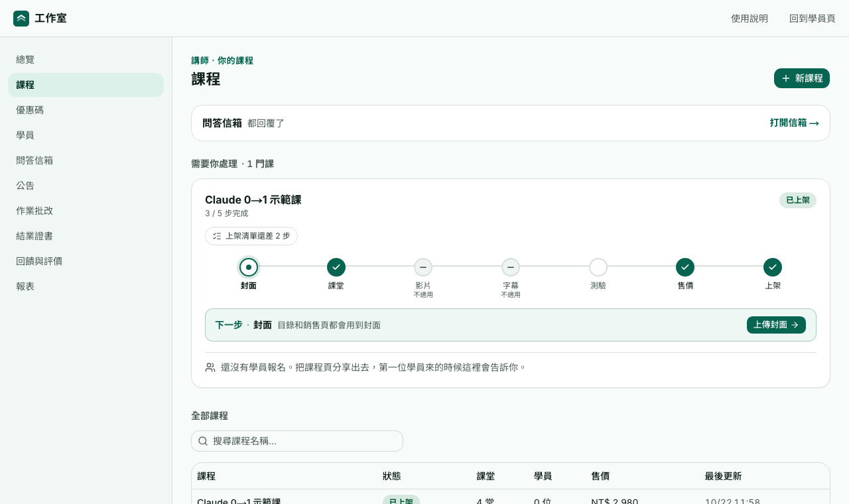Click the 學員 column header in the table

click(543, 476)
